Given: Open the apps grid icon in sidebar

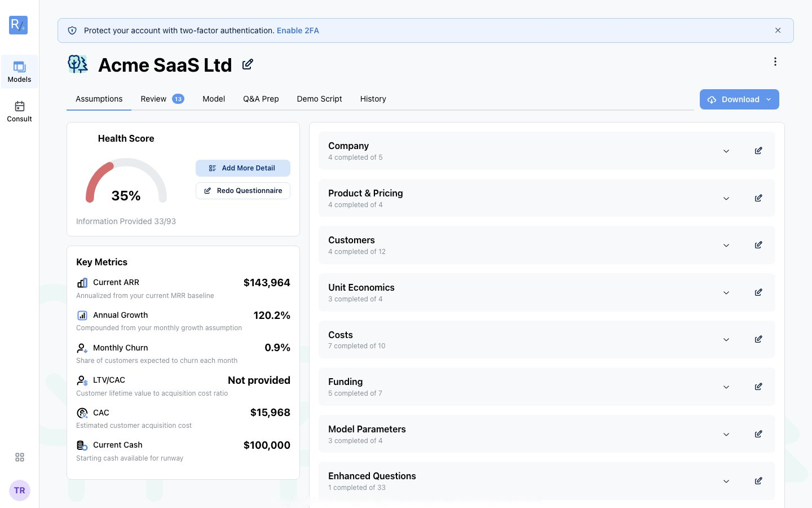Looking at the screenshot, I should (20, 457).
